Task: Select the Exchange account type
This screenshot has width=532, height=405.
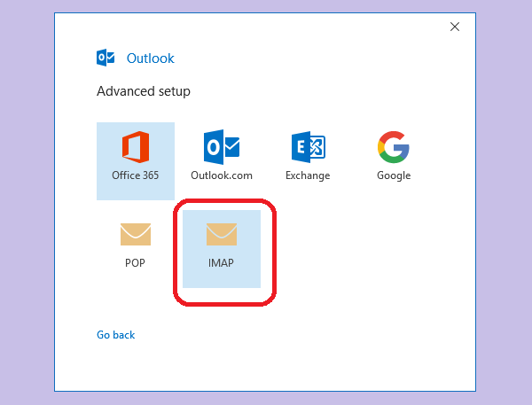Action: coord(308,161)
